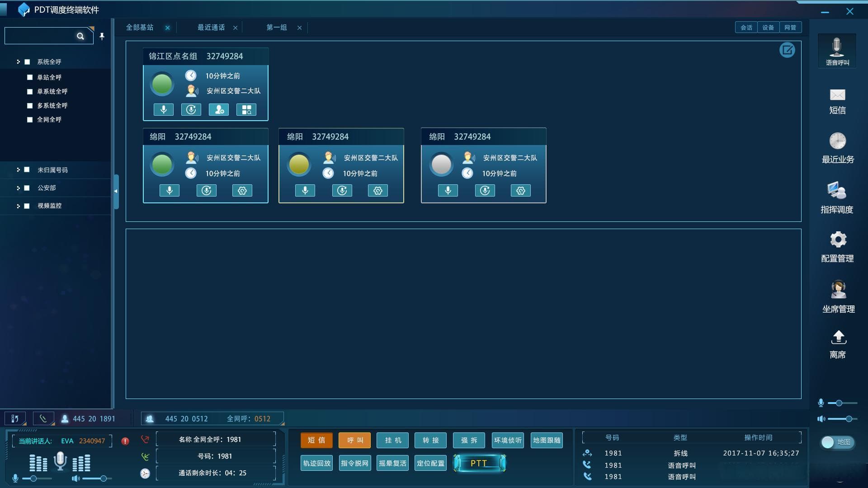Check the 单系统全呼 checkbox
868x488 pixels.
[x=30, y=92]
